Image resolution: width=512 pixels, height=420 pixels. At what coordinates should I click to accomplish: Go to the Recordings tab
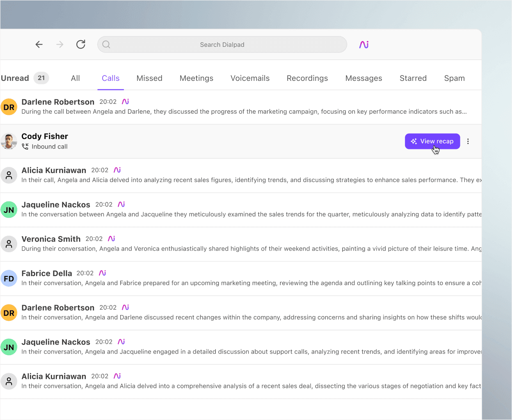click(307, 78)
